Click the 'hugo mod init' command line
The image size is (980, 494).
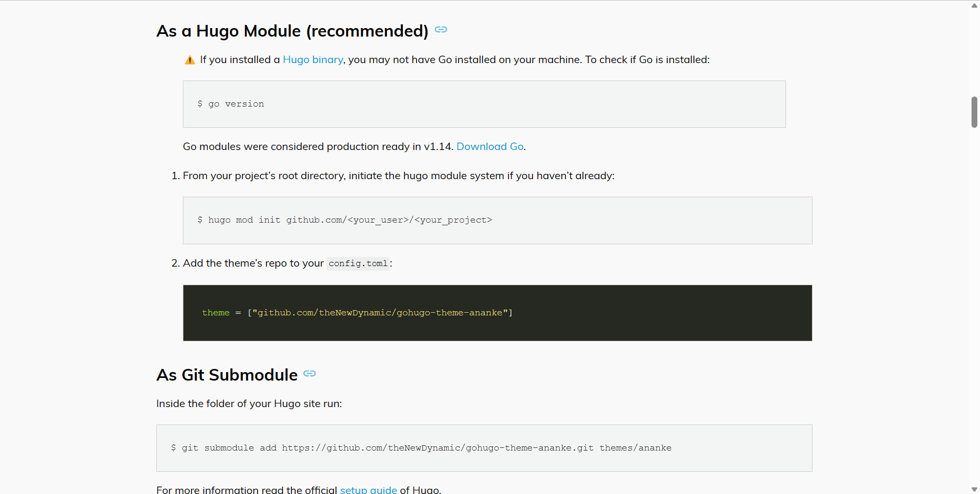coord(345,220)
